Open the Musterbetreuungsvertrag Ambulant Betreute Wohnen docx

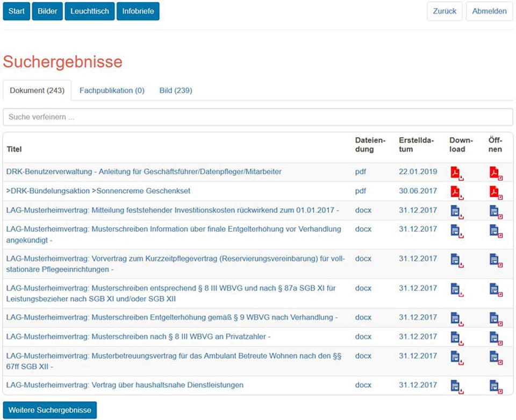(496, 357)
